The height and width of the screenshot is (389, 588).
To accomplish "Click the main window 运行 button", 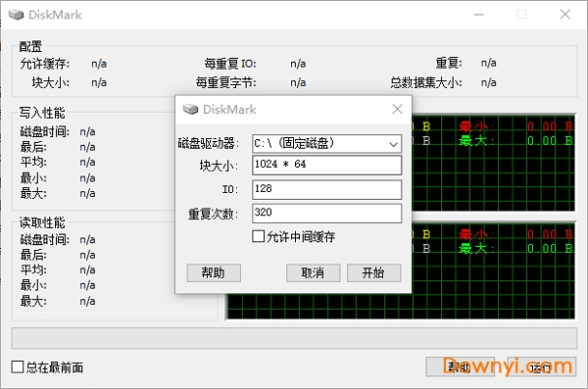I will pyautogui.click(x=542, y=366).
